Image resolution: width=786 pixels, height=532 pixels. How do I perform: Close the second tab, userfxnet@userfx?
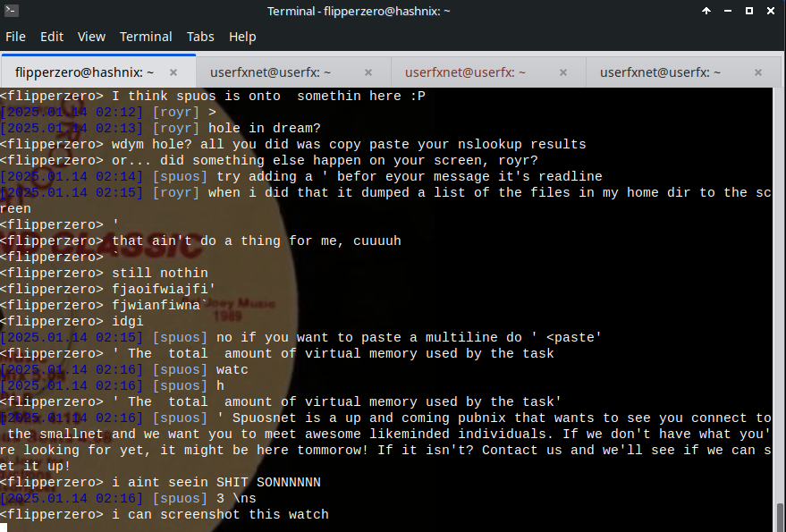368,72
